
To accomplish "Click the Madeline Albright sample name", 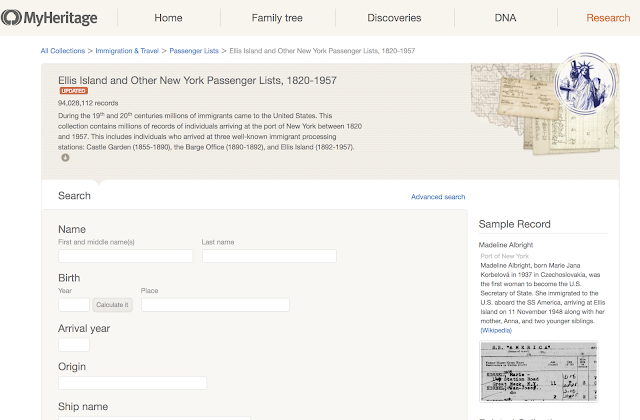I will click(506, 245).
